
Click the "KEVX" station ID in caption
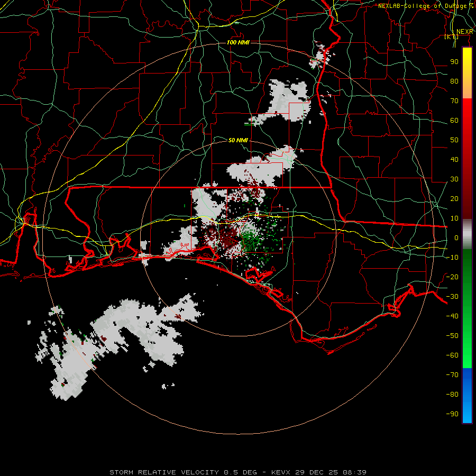tap(280, 472)
